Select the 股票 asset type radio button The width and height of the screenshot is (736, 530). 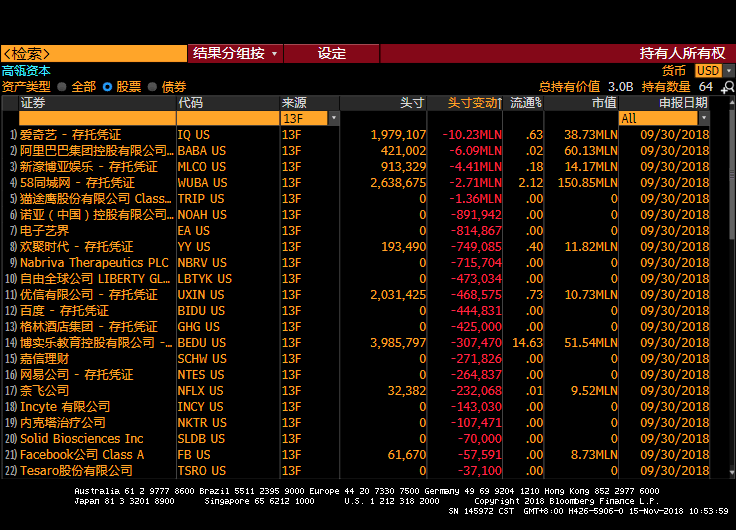(107, 87)
